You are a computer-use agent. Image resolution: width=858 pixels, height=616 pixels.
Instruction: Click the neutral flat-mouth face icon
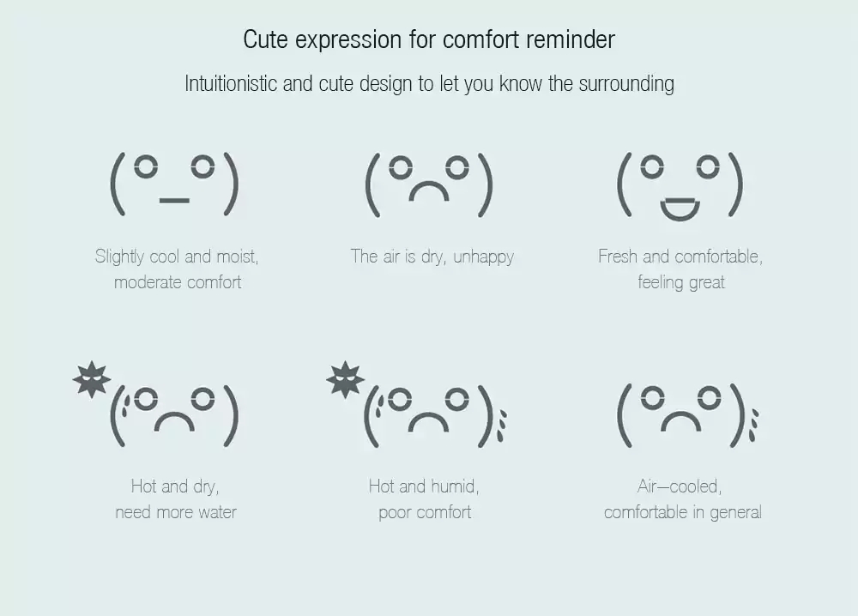pyautogui.click(x=174, y=184)
